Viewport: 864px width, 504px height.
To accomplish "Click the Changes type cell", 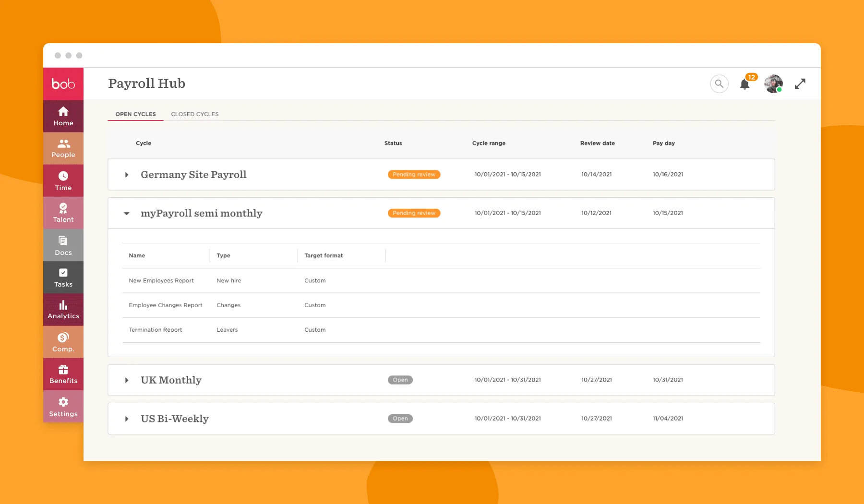I will coord(228,305).
